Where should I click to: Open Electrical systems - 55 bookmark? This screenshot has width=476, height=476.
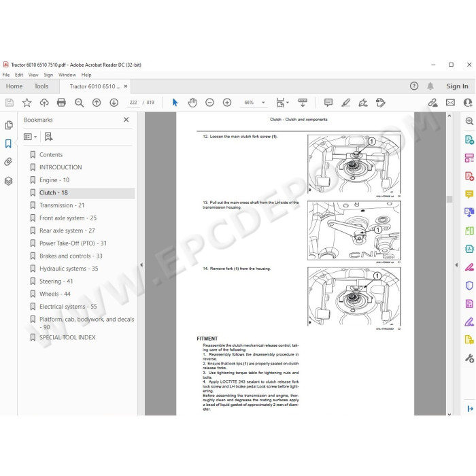point(68,307)
